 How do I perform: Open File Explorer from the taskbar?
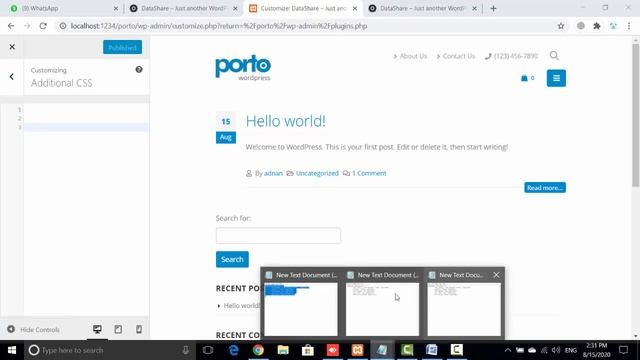click(x=283, y=350)
